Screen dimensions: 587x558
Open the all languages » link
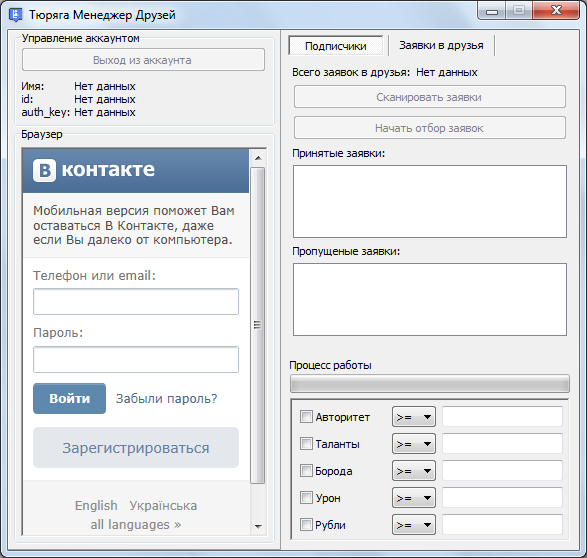(x=136, y=525)
